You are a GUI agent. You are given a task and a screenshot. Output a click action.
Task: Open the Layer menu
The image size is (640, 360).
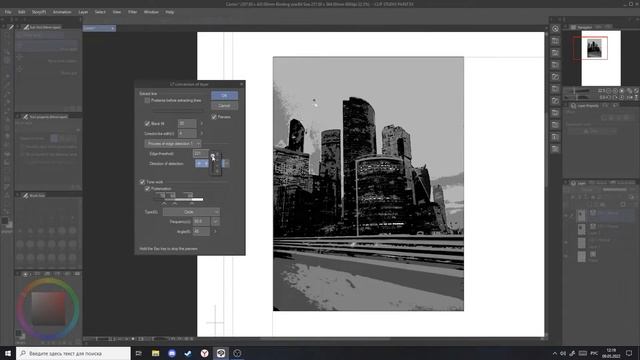[83, 12]
